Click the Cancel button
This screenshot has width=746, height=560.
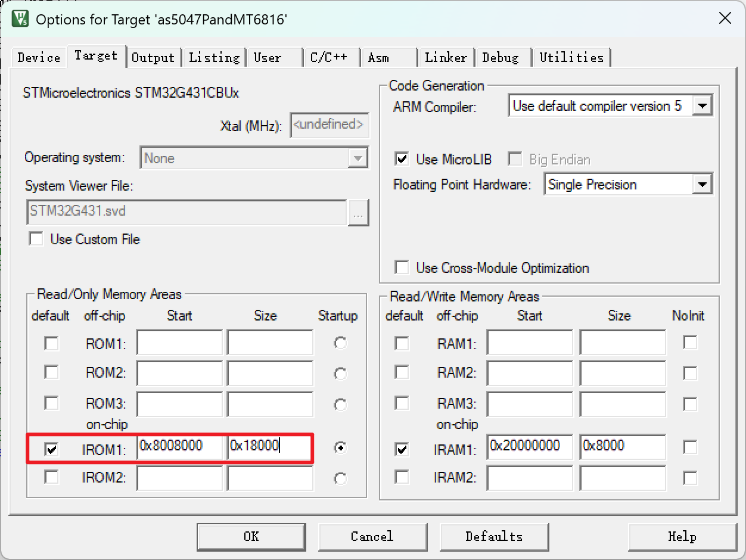tap(372, 537)
